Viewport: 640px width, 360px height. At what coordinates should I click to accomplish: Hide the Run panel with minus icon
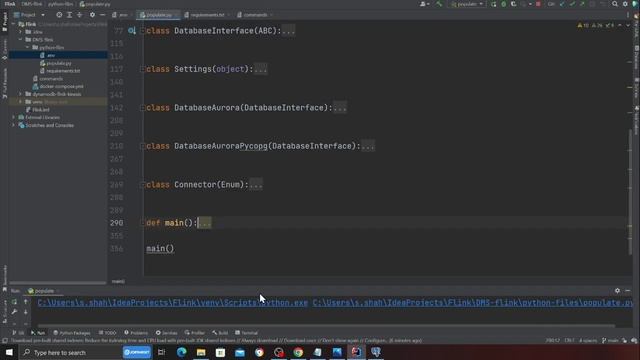click(x=628, y=291)
